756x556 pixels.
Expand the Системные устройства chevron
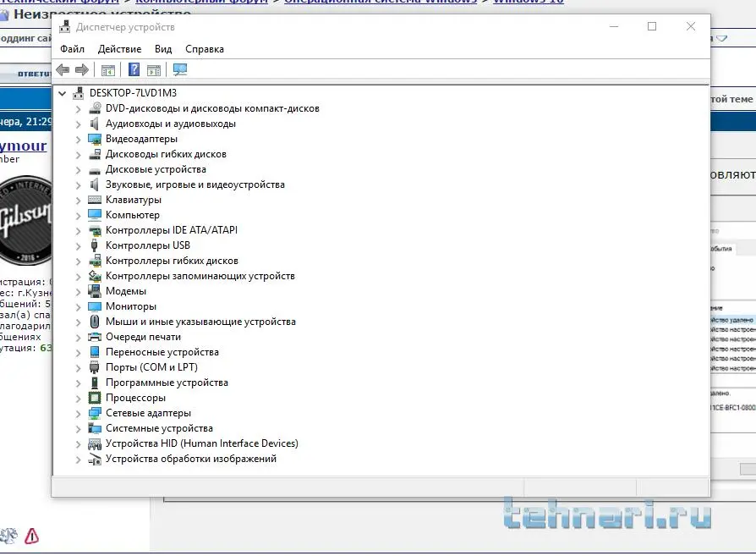pyautogui.click(x=78, y=429)
